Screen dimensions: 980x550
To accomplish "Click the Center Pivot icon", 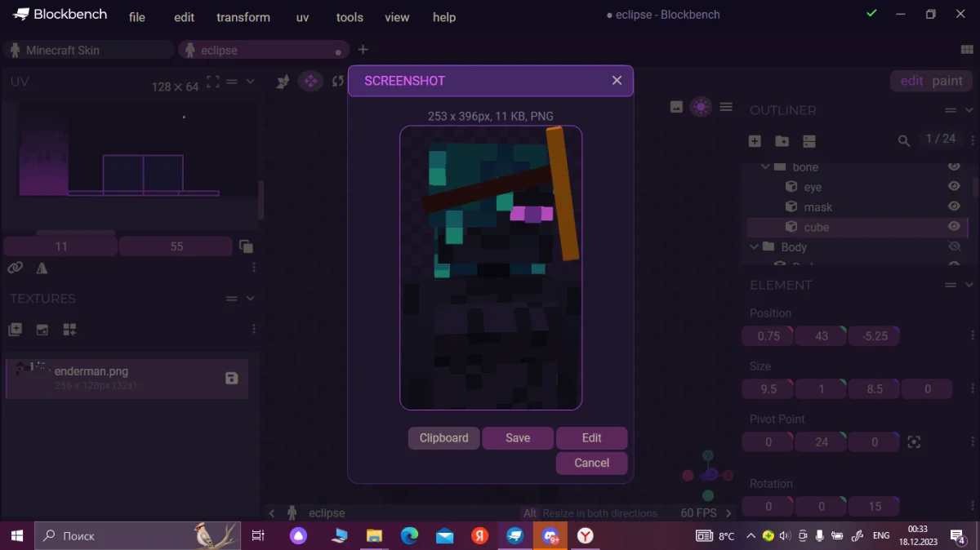I will tap(914, 441).
